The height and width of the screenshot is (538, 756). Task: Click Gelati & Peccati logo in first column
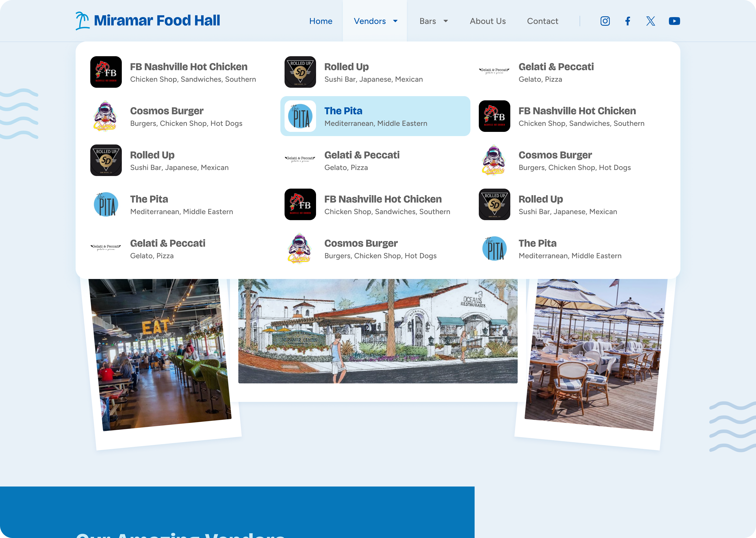pyautogui.click(x=106, y=248)
